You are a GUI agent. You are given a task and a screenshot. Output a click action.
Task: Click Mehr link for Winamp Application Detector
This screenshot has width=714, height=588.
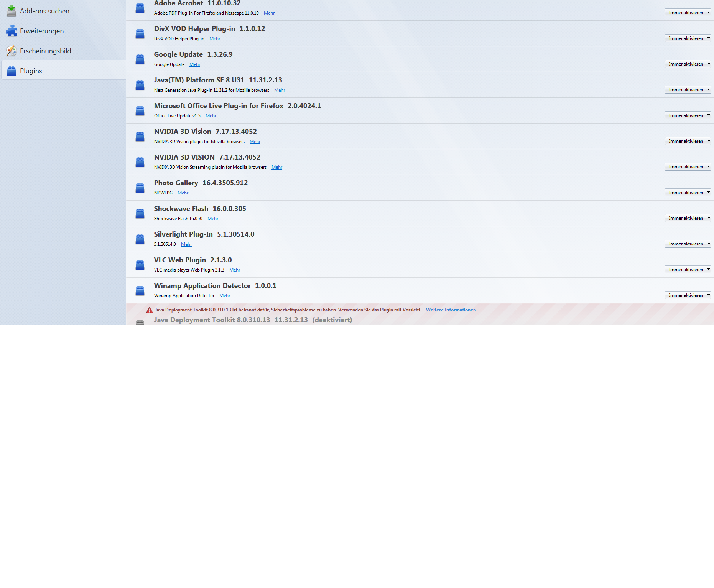click(225, 296)
